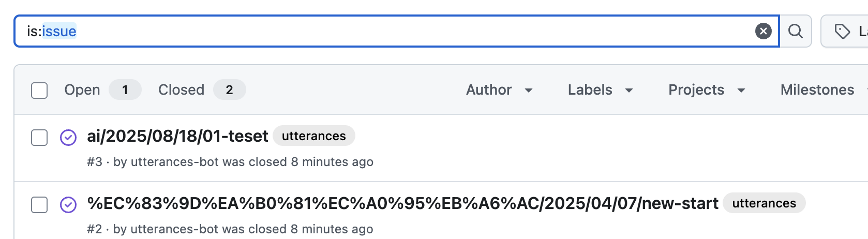868x239 pixels.
Task: Click the magnifying glass search button
Action: pos(796,31)
